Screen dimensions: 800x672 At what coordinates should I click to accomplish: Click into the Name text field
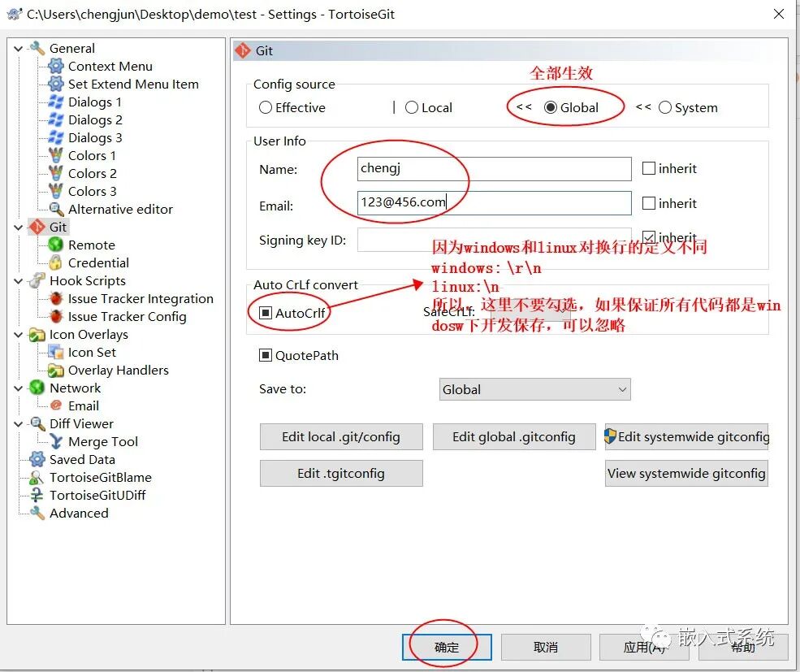(x=494, y=168)
